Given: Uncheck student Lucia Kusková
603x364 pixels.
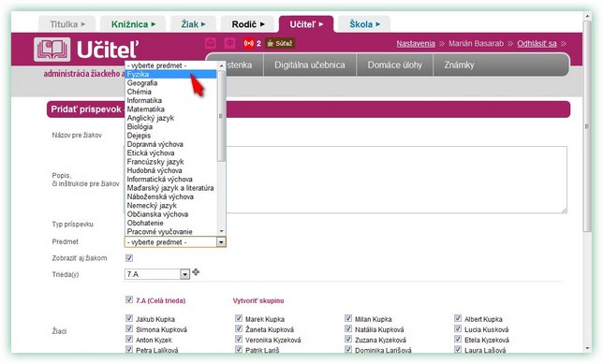Looking at the screenshot, I should 458,328.
